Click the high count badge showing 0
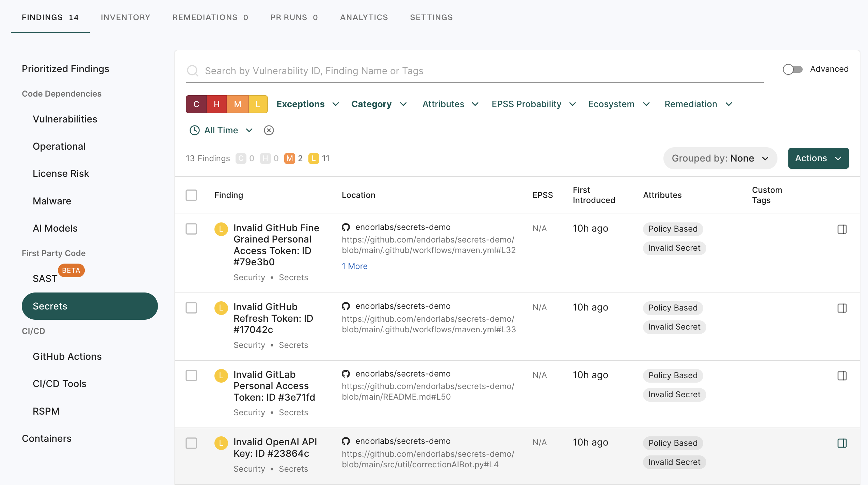The height and width of the screenshot is (485, 868). coord(266,158)
